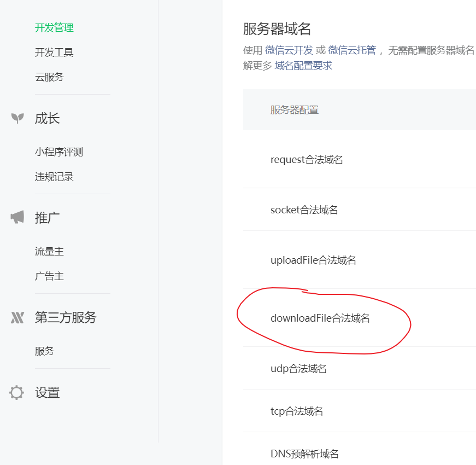Select the udp合法域名 row
The image size is (476, 465).
point(360,368)
